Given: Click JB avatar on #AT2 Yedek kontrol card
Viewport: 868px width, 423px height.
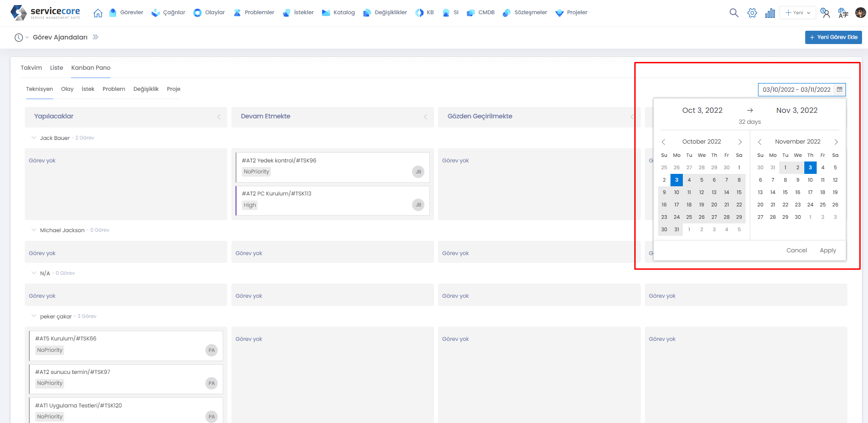Looking at the screenshot, I should [x=418, y=172].
